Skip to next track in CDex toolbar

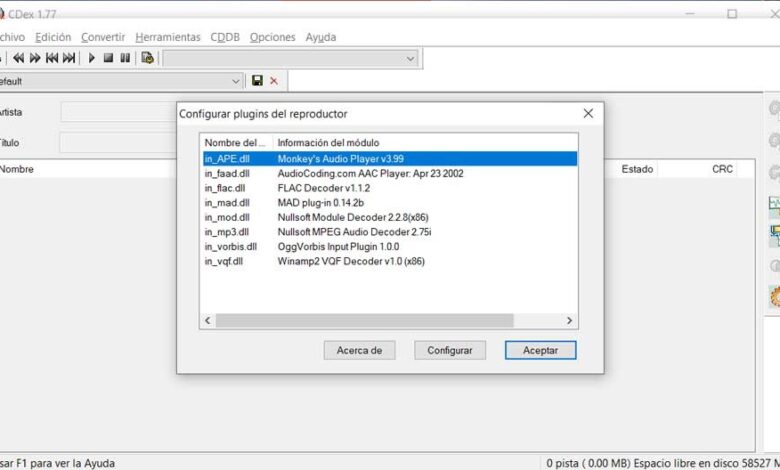click(x=69, y=58)
